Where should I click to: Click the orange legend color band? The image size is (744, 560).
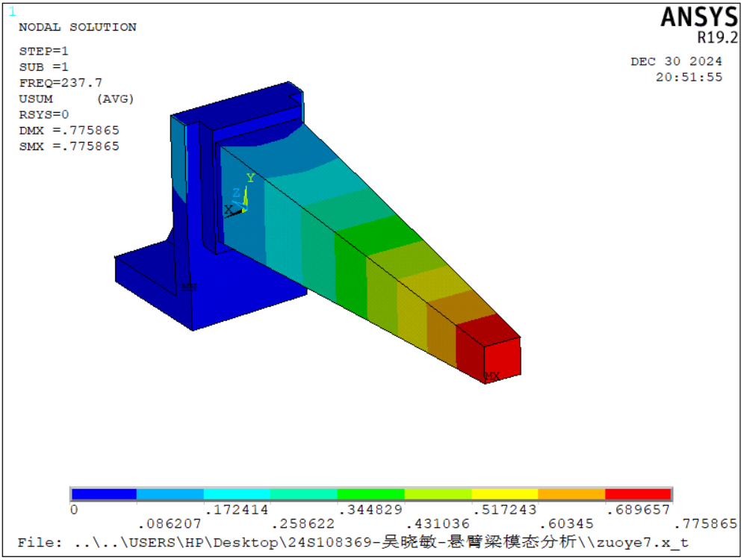point(571,494)
